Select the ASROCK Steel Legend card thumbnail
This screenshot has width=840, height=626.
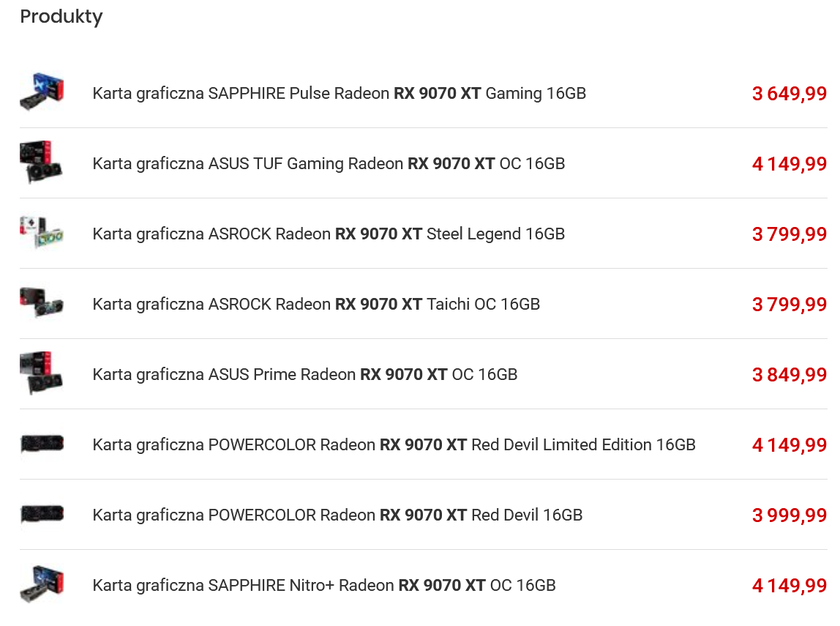click(42, 233)
